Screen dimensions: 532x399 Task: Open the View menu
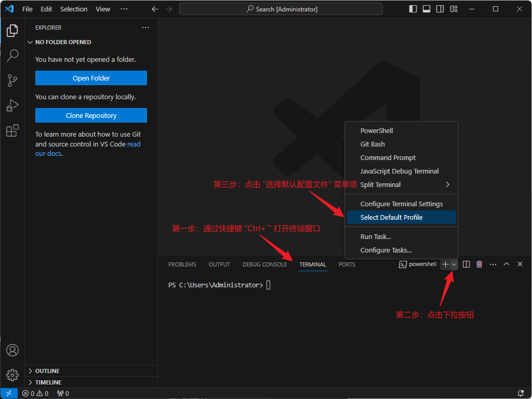103,9
